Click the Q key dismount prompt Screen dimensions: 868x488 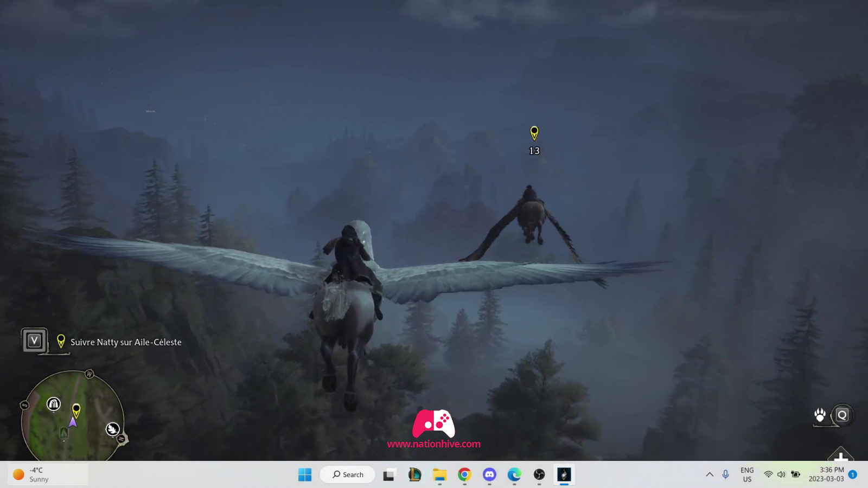[x=842, y=415]
